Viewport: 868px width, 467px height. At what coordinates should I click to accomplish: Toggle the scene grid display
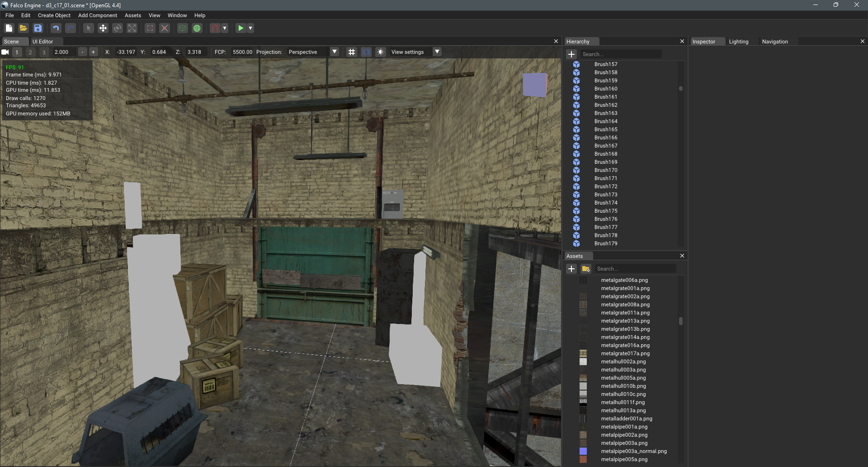(352, 52)
